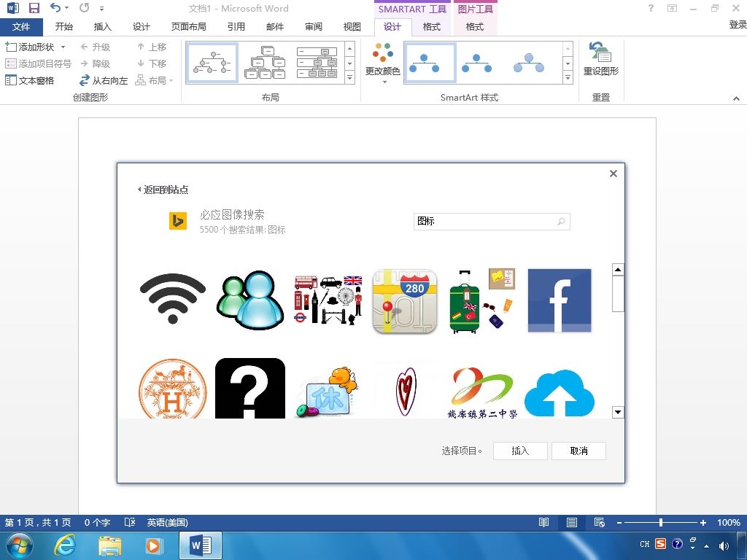Select the red heart drawing image
Image resolution: width=747 pixels, height=560 pixels.
pyautogui.click(x=406, y=391)
